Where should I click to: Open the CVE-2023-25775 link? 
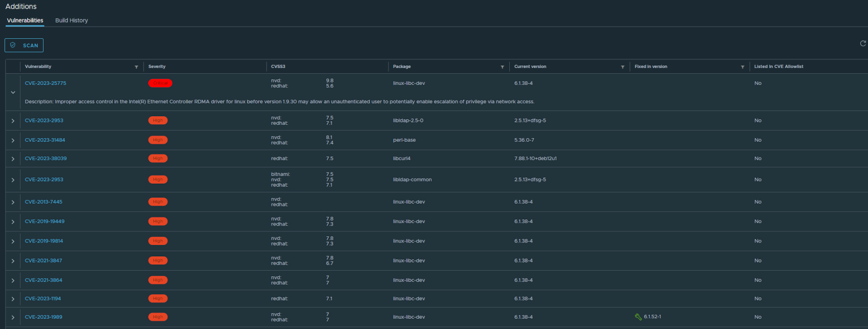point(46,83)
